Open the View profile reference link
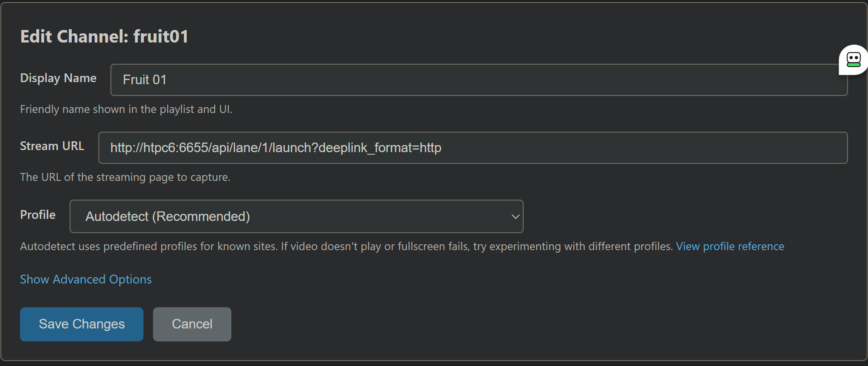Viewport: 868px width, 366px height. pos(730,246)
